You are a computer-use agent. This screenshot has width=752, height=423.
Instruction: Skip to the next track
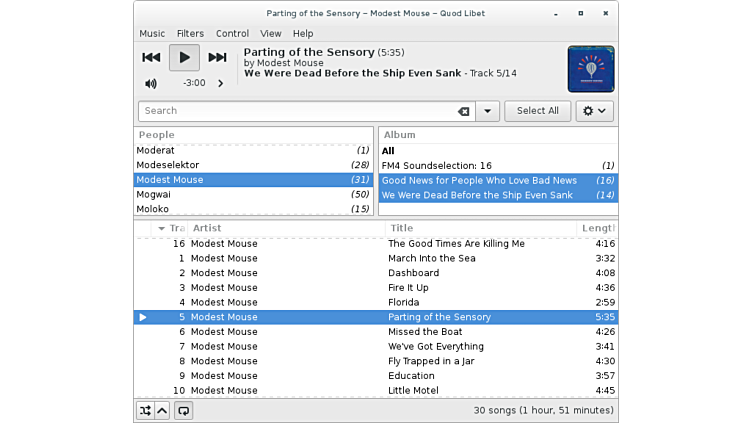pyautogui.click(x=217, y=58)
